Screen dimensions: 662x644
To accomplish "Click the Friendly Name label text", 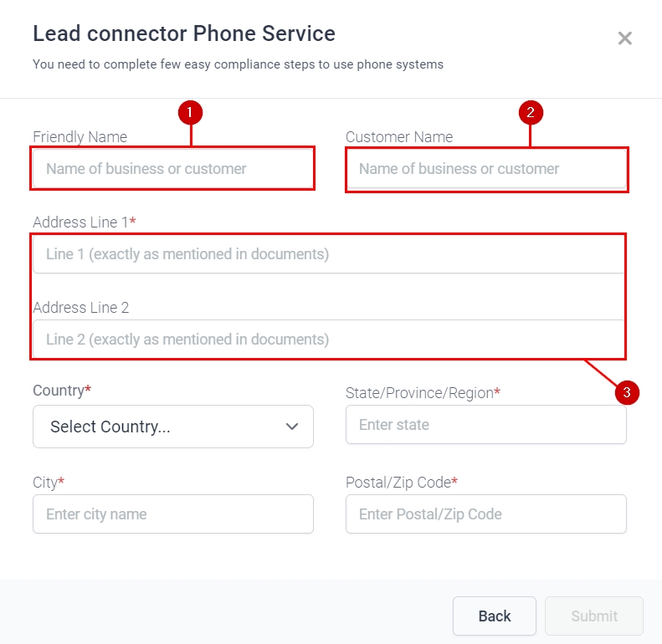I will (x=80, y=137).
